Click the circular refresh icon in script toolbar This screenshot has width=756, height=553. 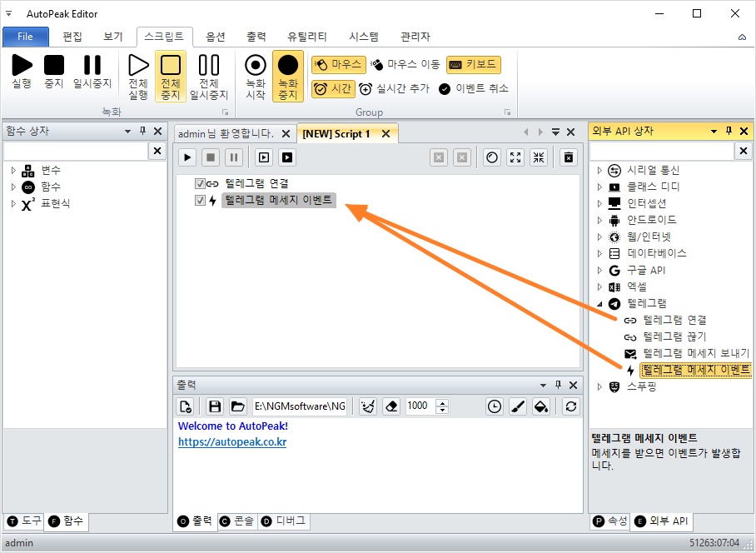tap(492, 157)
